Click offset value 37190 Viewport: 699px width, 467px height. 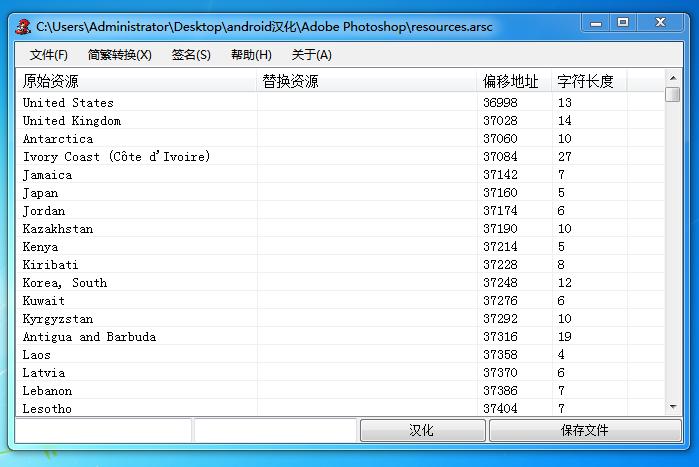(500, 229)
